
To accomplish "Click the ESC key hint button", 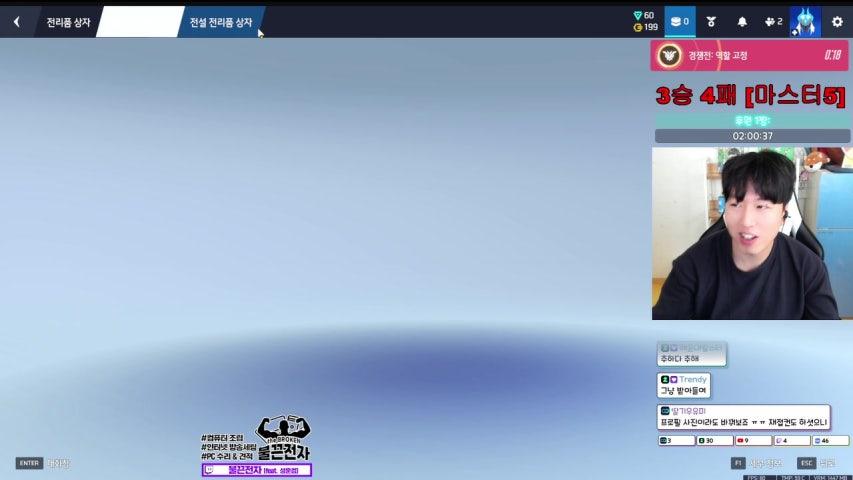I will [806, 463].
